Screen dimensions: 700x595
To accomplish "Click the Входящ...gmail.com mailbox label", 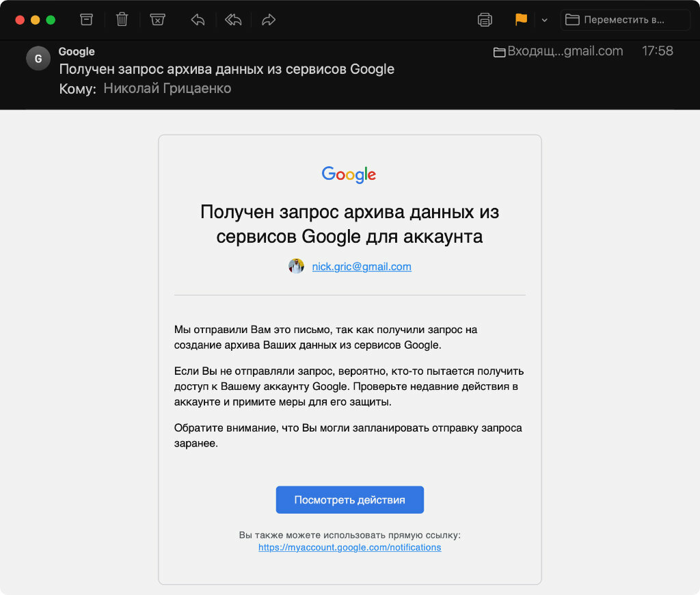I will [558, 51].
